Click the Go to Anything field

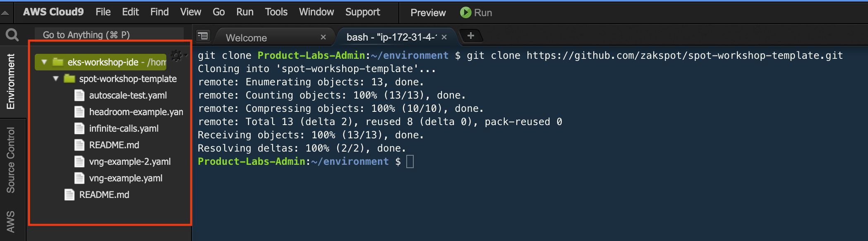109,35
